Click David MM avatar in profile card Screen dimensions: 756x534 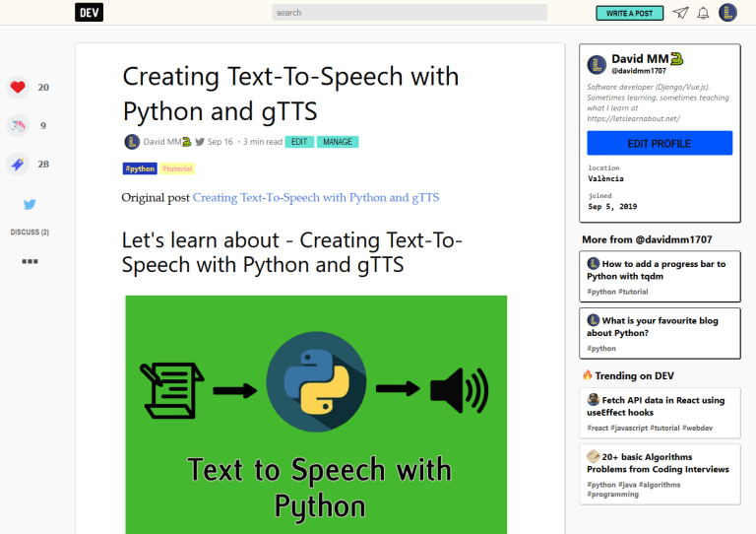tap(597, 65)
